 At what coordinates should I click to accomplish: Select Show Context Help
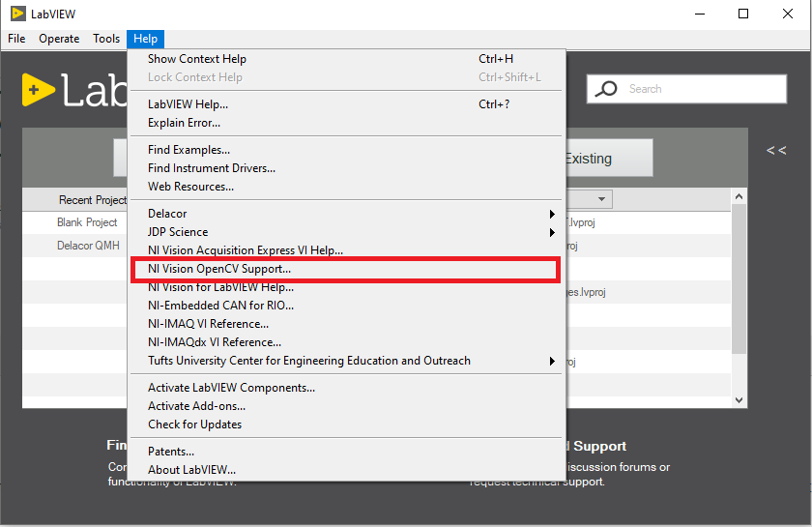tap(346, 59)
